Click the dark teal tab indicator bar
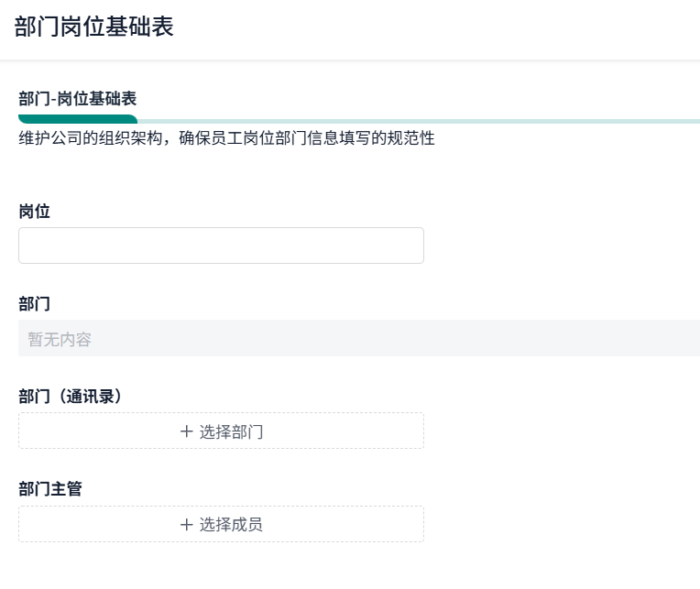Screen dimensions: 700x589 (x=78, y=119)
